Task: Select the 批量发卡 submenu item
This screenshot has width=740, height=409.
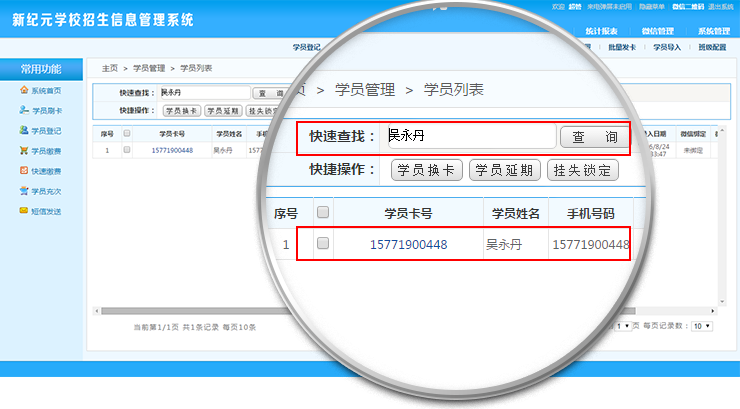Action: tap(622, 47)
